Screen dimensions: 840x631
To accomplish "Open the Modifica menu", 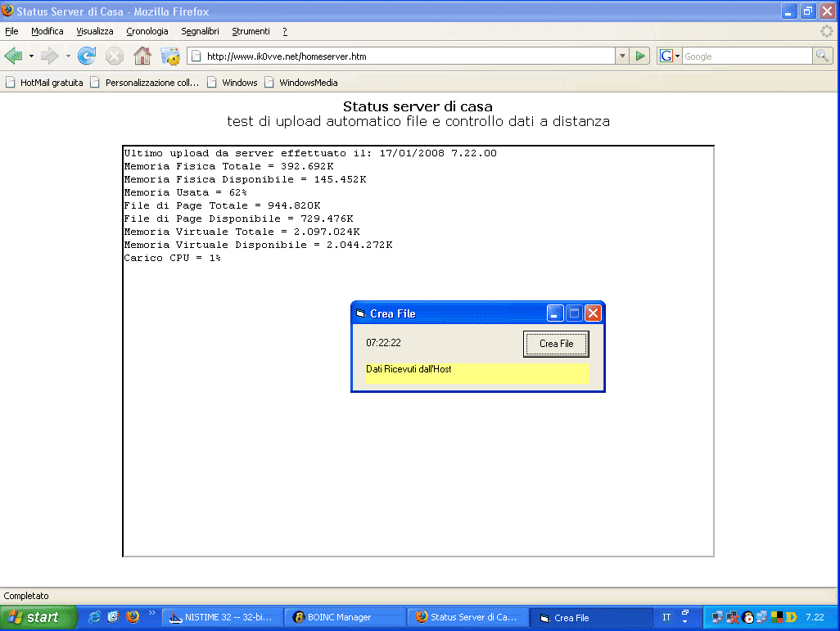I will (x=47, y=31).
